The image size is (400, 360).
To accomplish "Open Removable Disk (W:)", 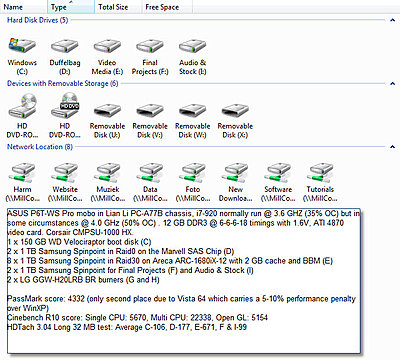I will [193, 121].
